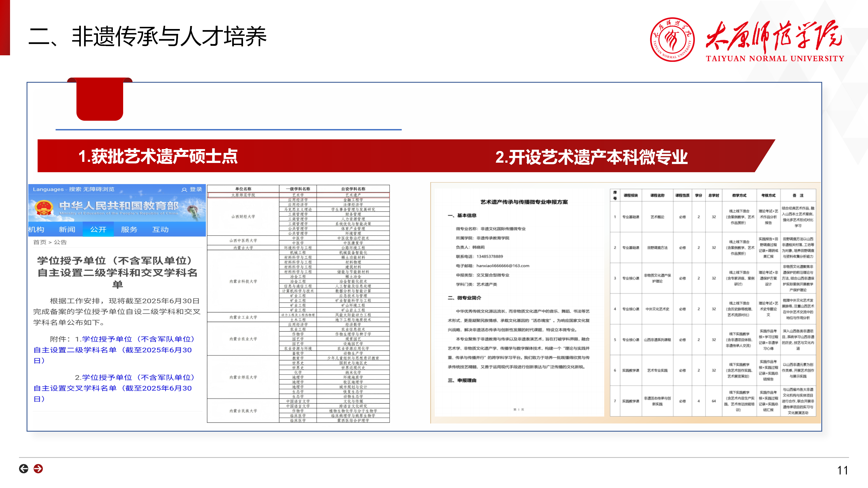Click the red forward arrow icon
Screen dimensions: 868x488
(39, 468)
